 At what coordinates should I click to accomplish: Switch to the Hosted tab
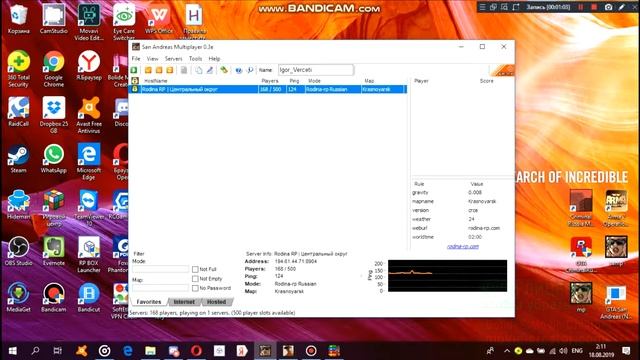[x=216, y=302]
